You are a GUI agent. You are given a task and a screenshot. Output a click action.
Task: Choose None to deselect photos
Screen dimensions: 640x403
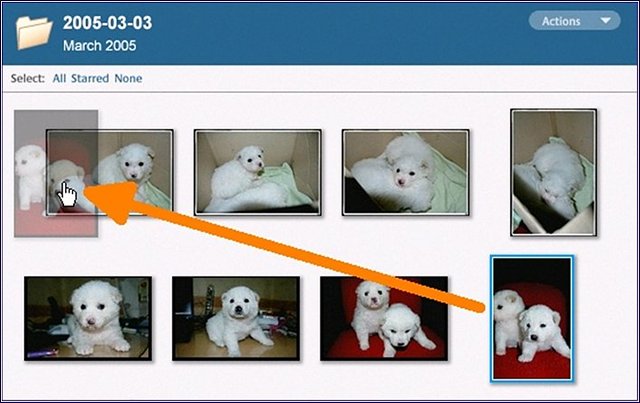[128, 78]
